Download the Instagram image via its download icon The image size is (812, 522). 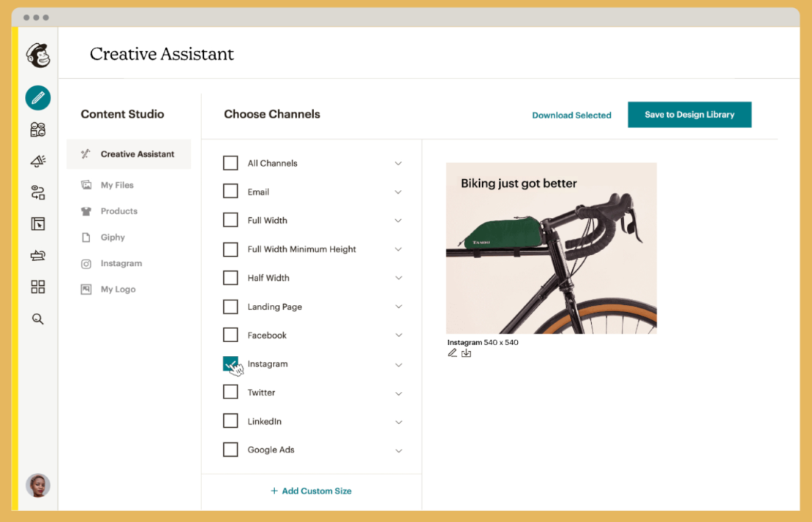click(x=467, y=352)
